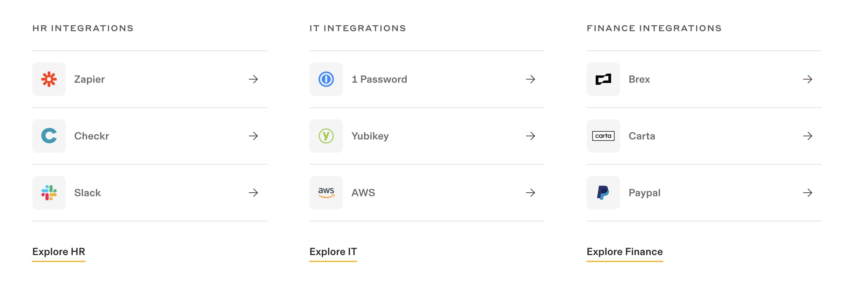868x281 pixels.
Task: Choose the Carta integration name
Action: click(642, 136)
